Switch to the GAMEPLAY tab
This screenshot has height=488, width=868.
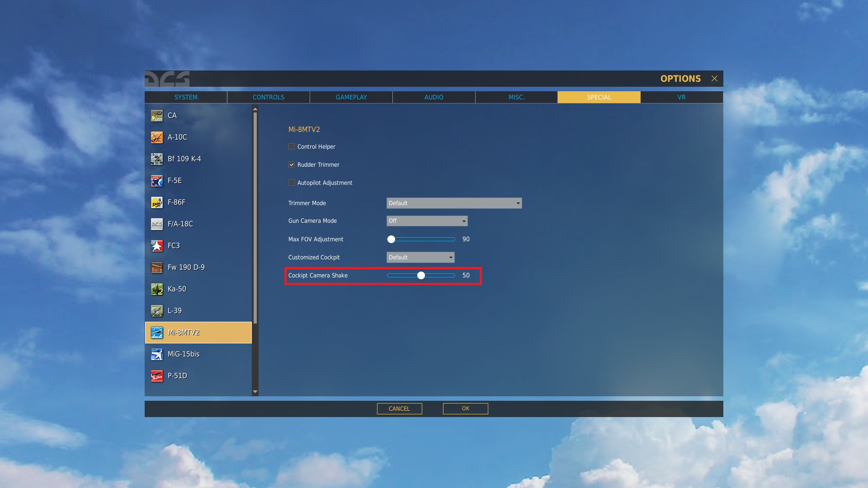click(x=351, y=97)
